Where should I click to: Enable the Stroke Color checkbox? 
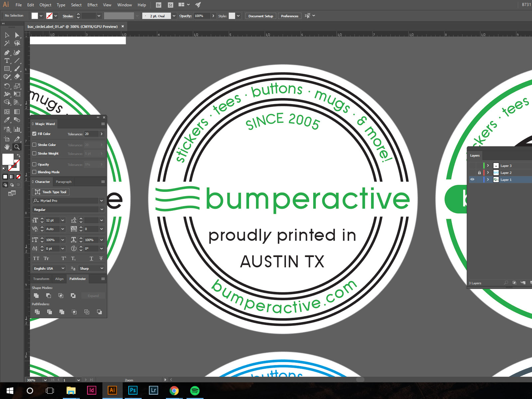point(34,145)
